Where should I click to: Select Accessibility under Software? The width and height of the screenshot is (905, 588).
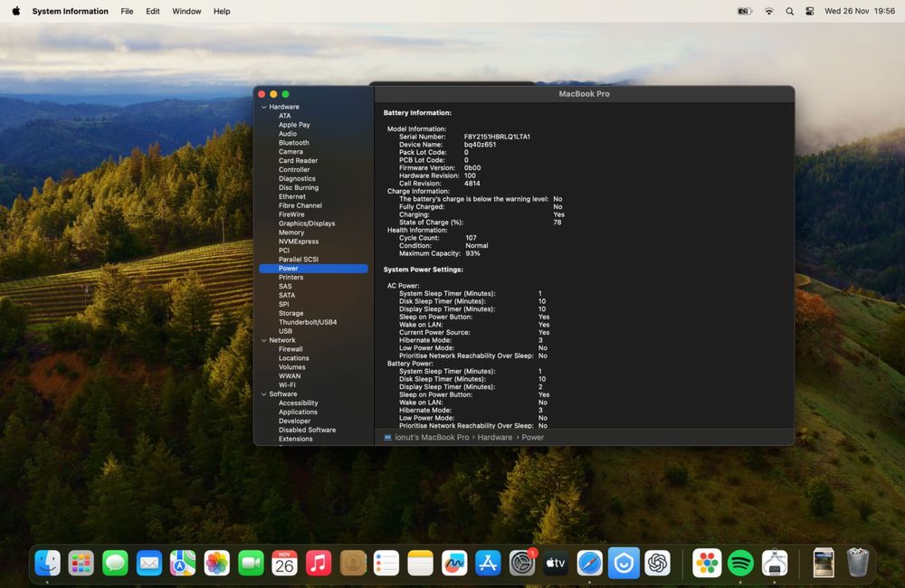298,403
